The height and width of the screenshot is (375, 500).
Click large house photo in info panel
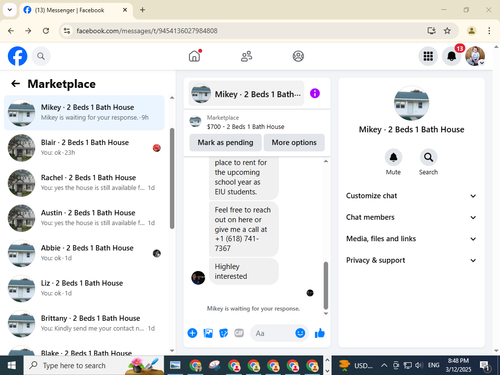tap(411, 103)
